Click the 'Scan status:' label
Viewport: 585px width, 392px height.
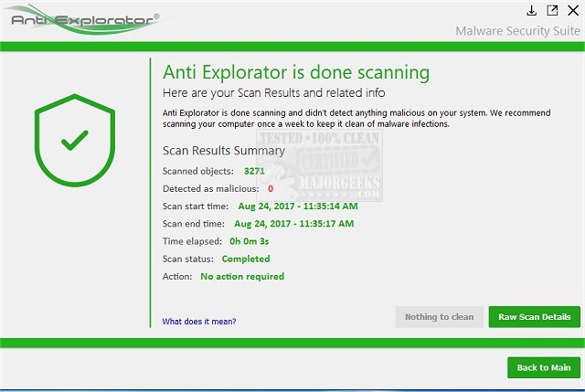[x=188, y=259]
